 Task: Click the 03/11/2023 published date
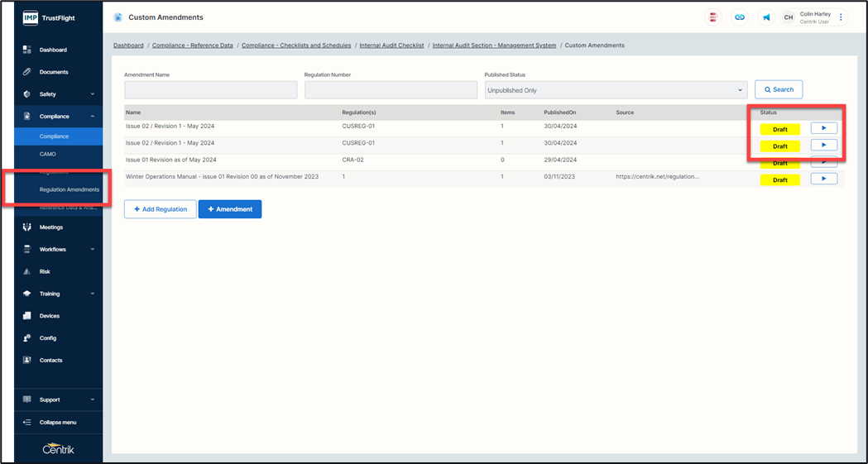click(x=560, y=176)
